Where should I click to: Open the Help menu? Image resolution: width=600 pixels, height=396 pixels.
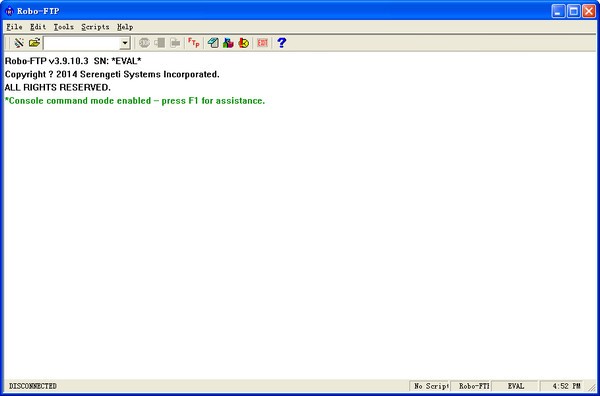click(125, 27)
